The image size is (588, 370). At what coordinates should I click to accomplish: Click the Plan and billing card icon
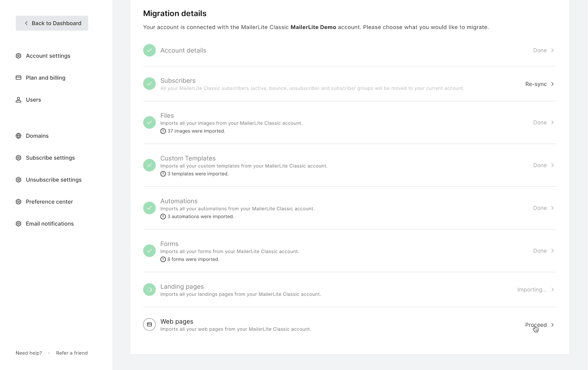tap(19, 78)
